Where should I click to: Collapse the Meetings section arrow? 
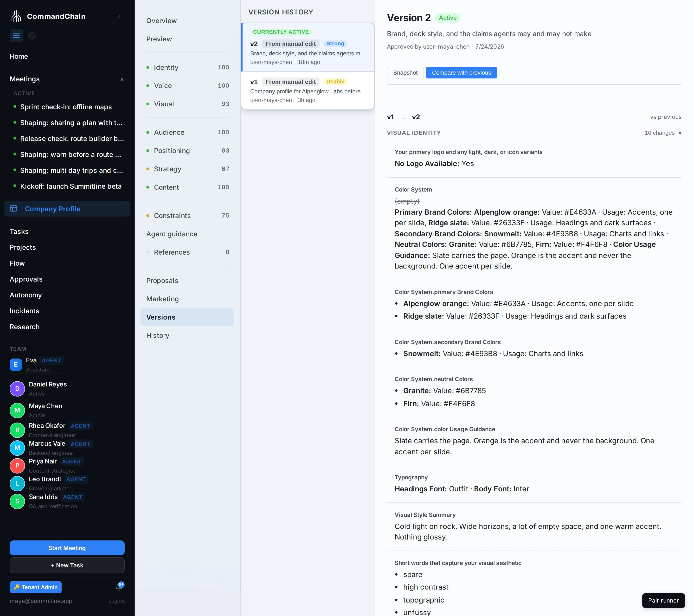[x=122, y=79]
